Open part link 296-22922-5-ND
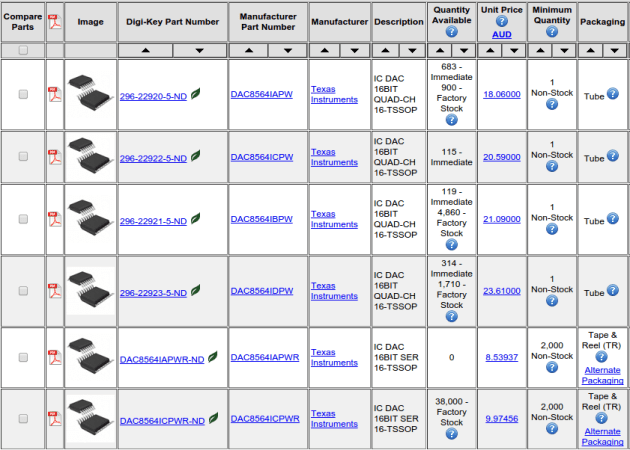 153,158
